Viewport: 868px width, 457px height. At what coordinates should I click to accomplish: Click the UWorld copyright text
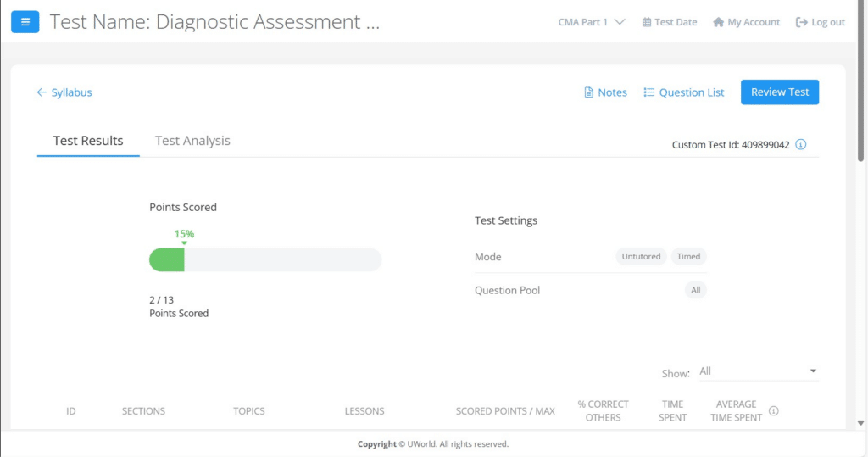pos(433,444)
